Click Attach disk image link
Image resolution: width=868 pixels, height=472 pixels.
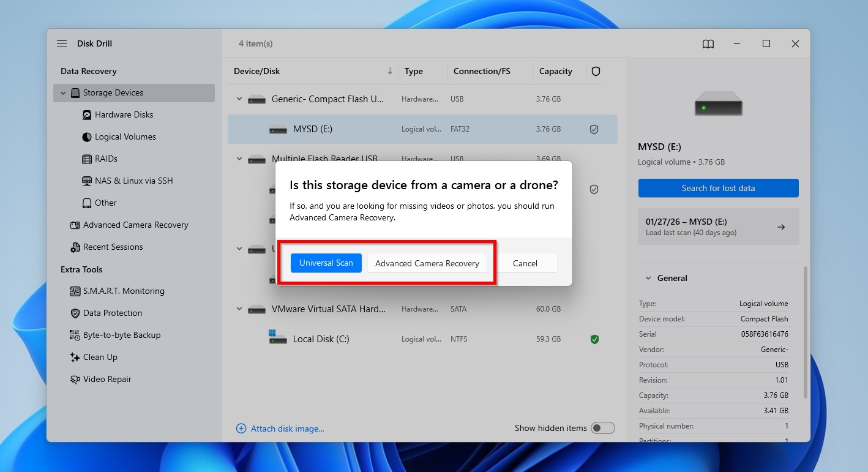288,429
